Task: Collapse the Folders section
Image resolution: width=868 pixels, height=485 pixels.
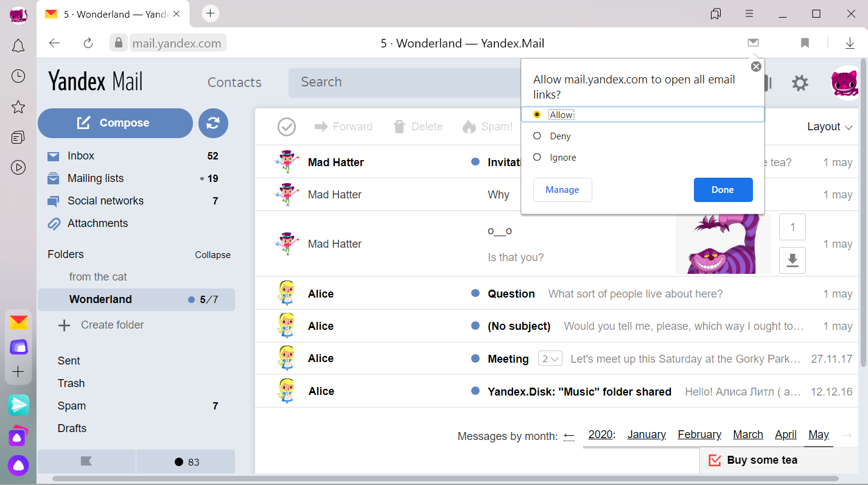Action: 212,255
